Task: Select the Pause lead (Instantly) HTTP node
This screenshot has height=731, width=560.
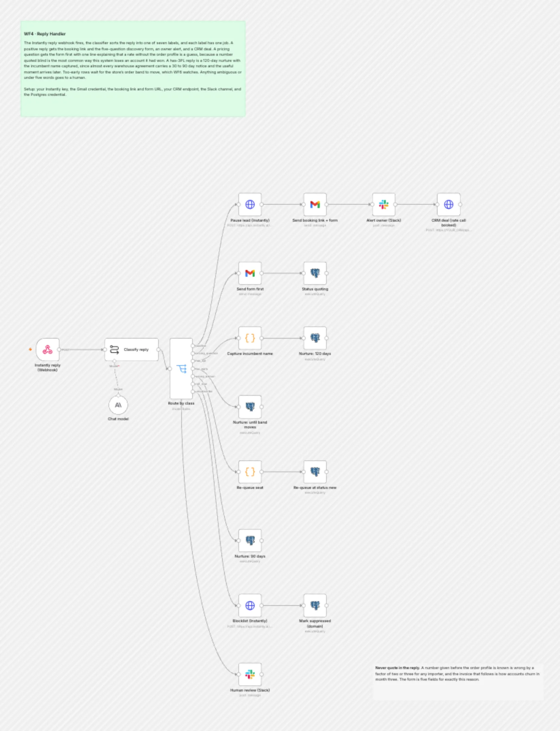Action: tap(250, 204)
